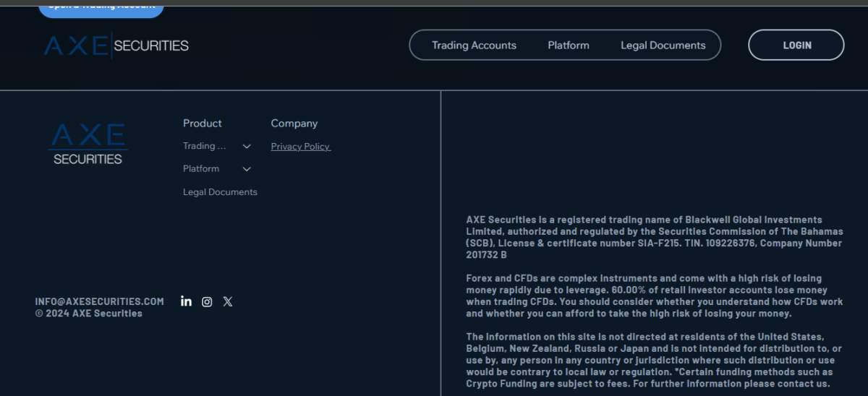Expand the footer Trading chevron
This screenshot has width=868, height=396.
(247, 146)
